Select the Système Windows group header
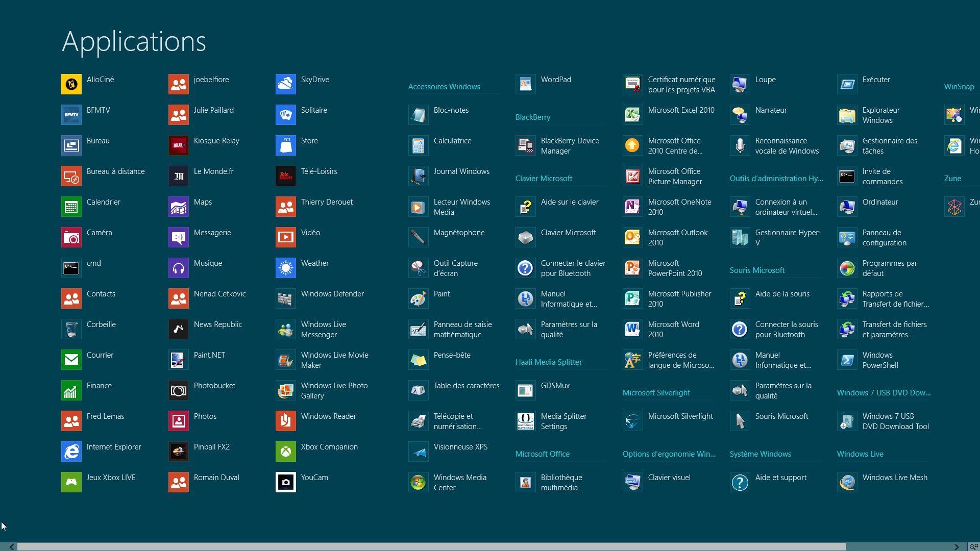This screenshot has height=551, width=980. pos(760,454)
